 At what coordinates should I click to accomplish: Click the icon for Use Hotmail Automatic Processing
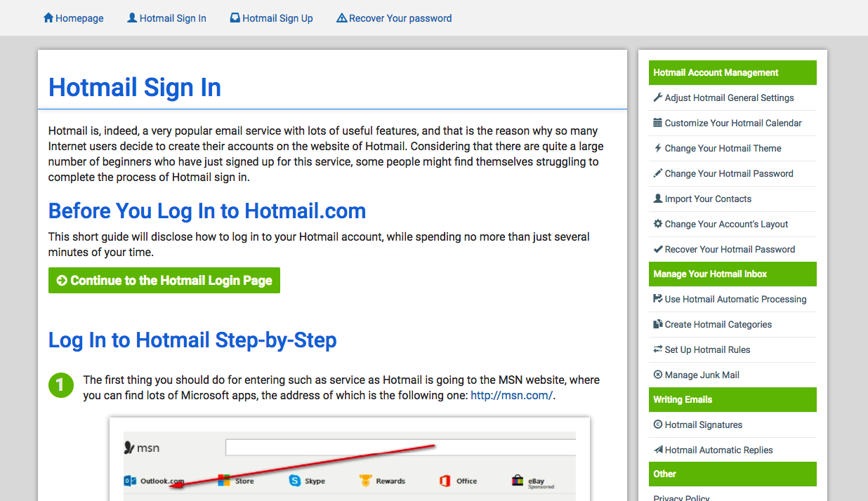coord(658,299)
